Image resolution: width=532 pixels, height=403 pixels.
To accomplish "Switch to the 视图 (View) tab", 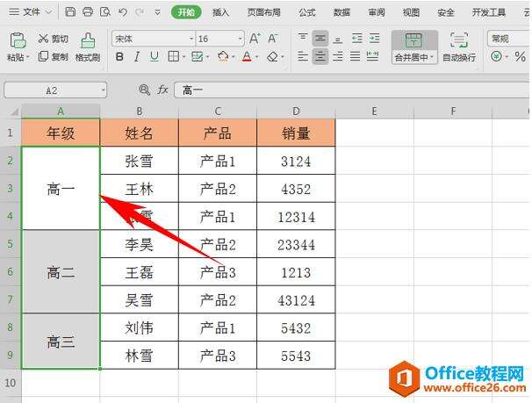I will point(411,12).
